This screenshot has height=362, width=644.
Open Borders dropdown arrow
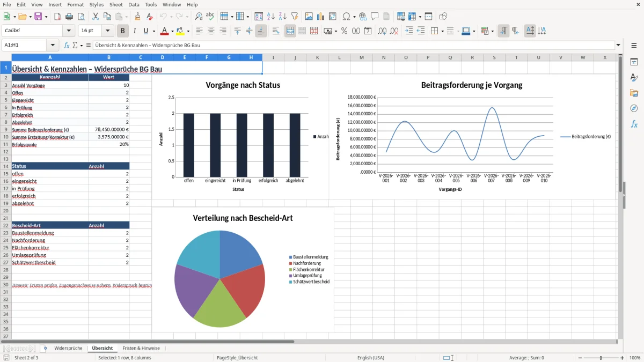point(442,31)
